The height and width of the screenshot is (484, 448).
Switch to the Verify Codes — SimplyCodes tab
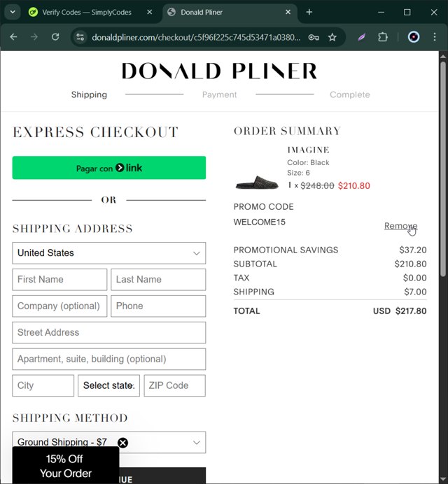click(87, 12)
